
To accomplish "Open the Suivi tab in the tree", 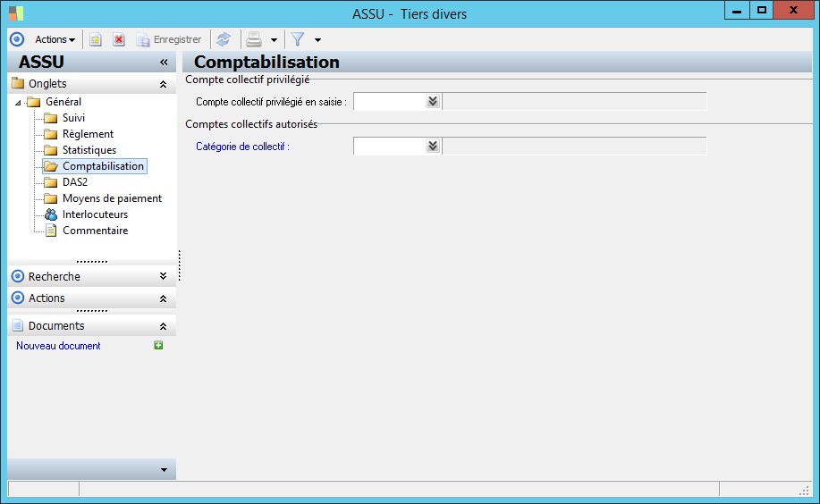I will [73, 118].
